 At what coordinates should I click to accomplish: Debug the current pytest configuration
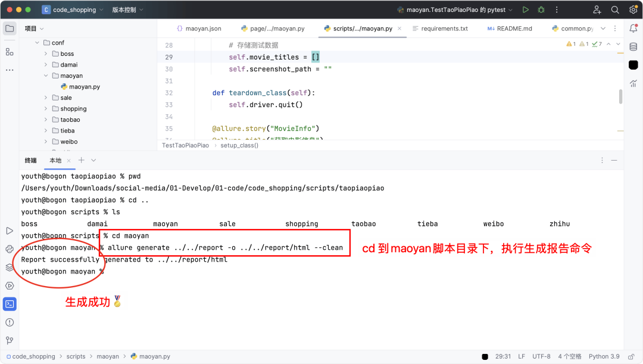[541, 10]
